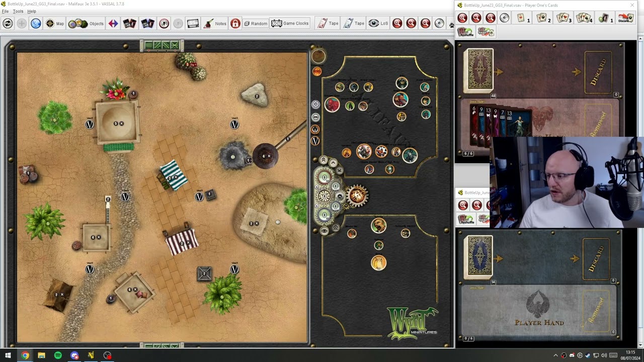Image resolution: width=644 pixels, height=362 pixels.
Task: Open the Notes window
Action: click(x=215, y=23)
